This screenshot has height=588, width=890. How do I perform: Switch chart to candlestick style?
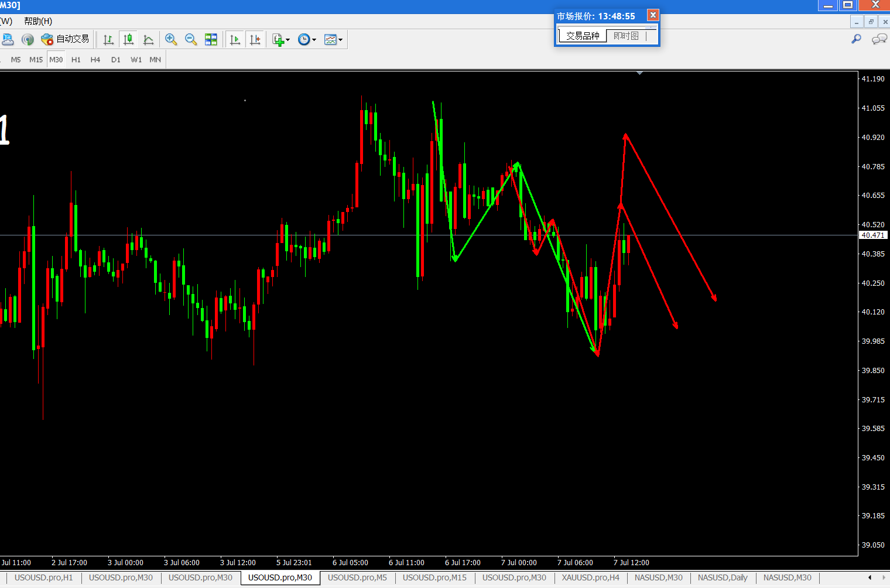tap(128, 39)
